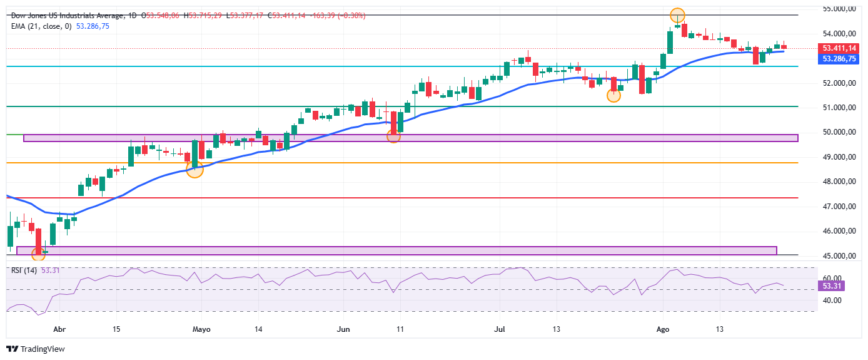Click the 51.000,00 price axis label
The height and width of the screenshot is (360, 868).
(x=839, y=108)
